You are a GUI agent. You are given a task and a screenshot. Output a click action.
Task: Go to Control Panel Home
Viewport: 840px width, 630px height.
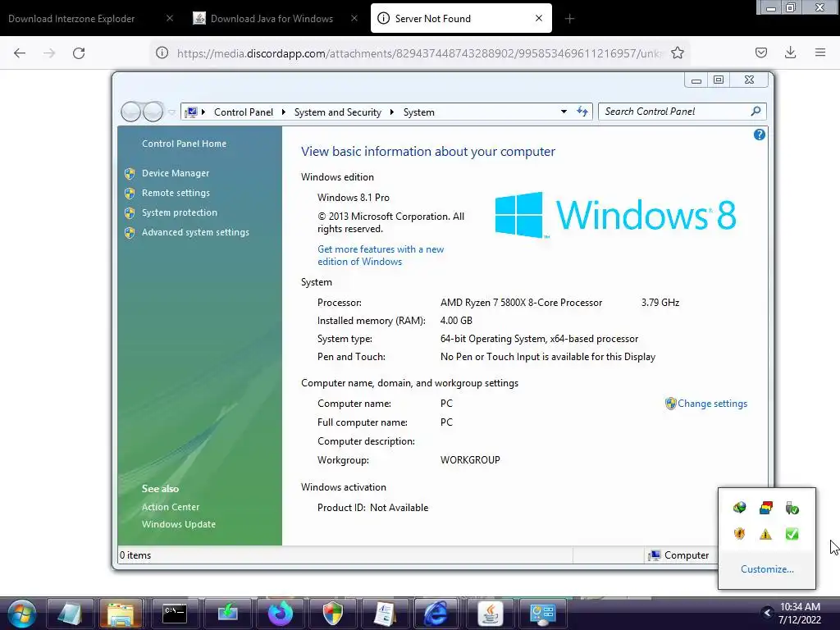[x=184, y=144]
